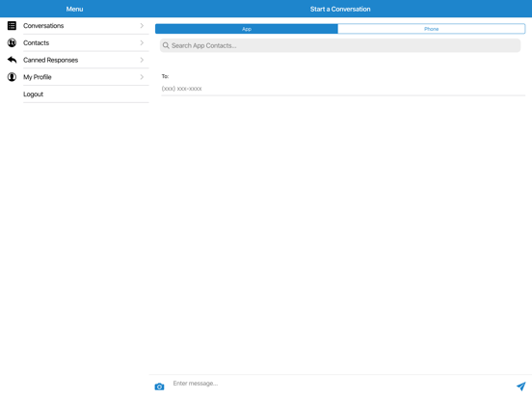Image resolution: width=532 pixels, height=399 pixels.
Task: Click the Conversations list icon
Action: pyautogui.click(x=12, y=26)
